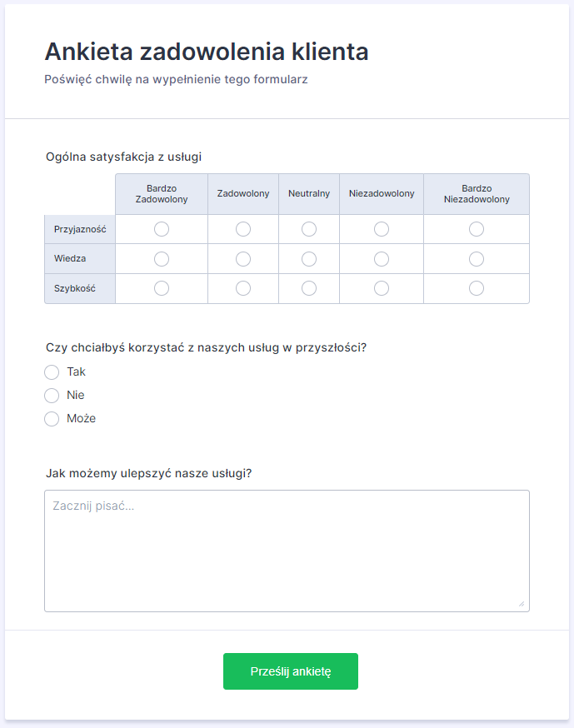The image size is (574, 728).
Task: Choose Neutralny for Przyjazność
Action: tap(309, 229)
